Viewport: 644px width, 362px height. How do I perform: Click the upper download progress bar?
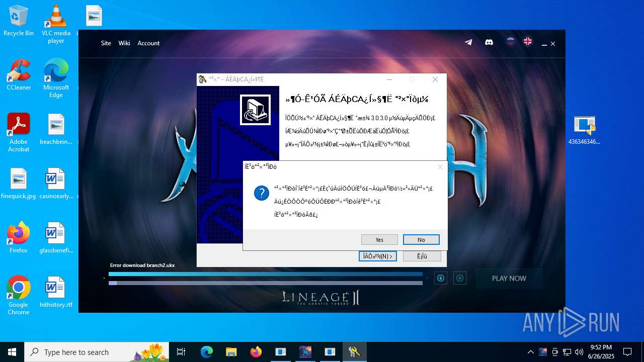(x=266, y=275)
